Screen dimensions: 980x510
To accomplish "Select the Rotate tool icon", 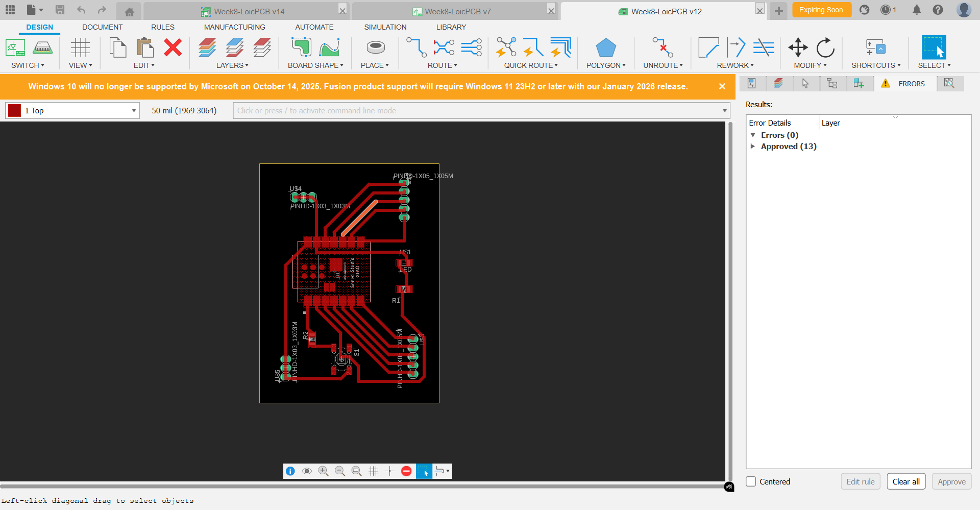I will 825,48.
